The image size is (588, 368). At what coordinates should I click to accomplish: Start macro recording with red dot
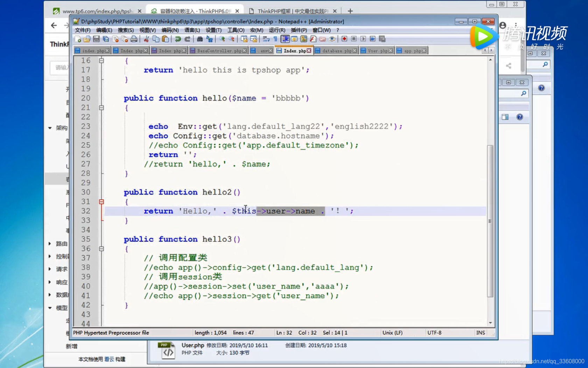[344, 39]
